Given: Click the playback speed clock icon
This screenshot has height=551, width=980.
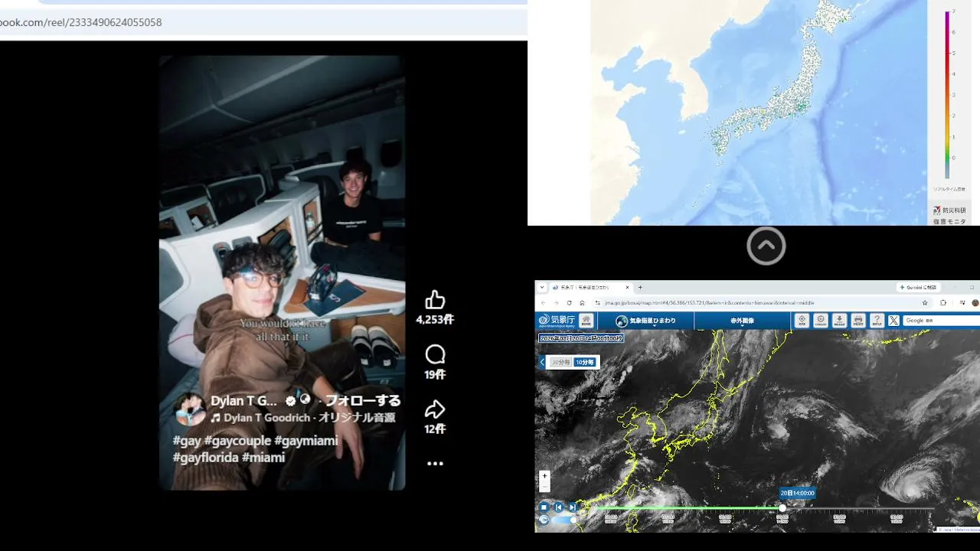Looking at the screenshot, I should (544, 520).
